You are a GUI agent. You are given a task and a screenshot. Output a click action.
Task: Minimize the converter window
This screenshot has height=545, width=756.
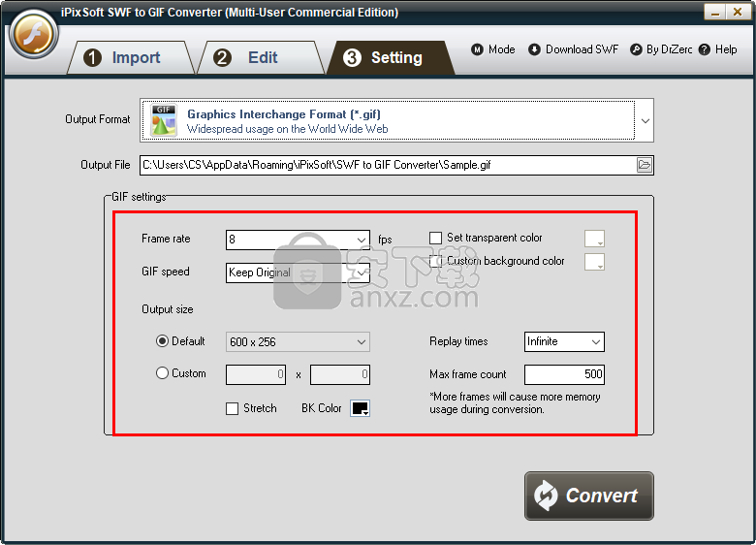715,12
